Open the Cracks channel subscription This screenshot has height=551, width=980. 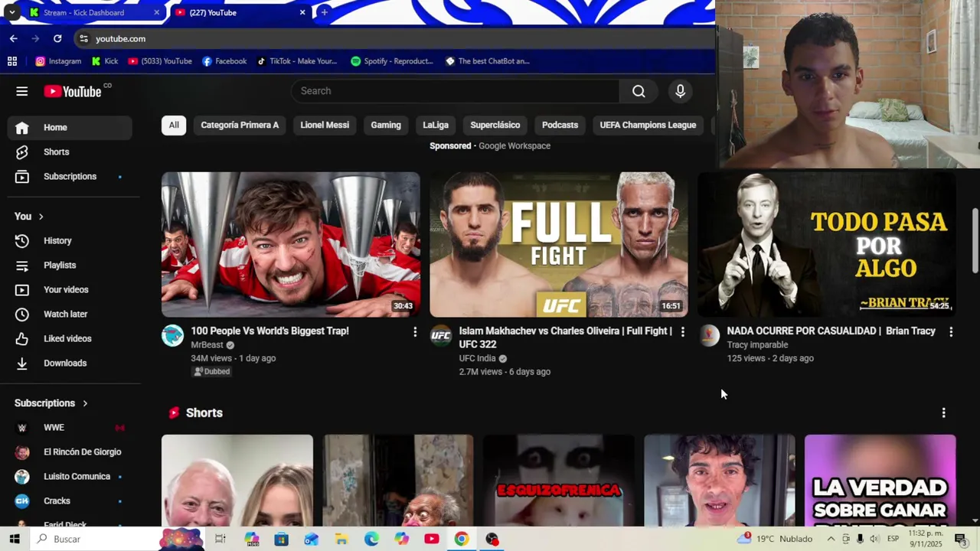(x=70, y=501)
